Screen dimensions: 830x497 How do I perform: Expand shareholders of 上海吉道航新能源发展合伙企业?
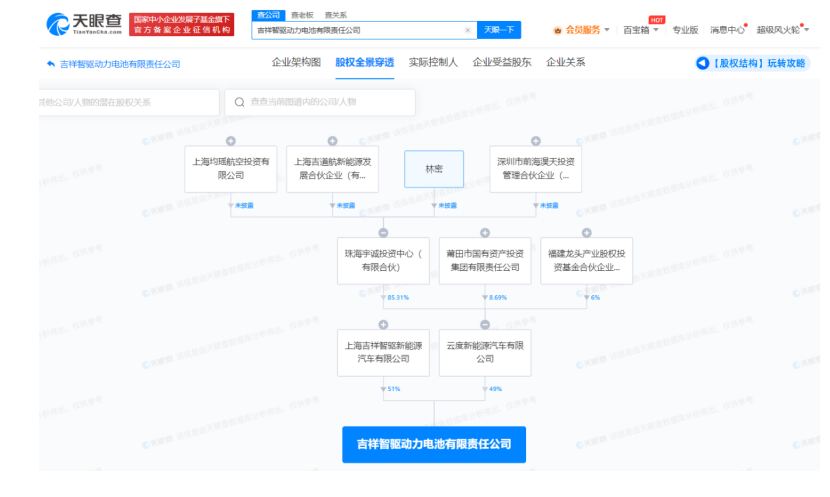[x=332, y=141]
